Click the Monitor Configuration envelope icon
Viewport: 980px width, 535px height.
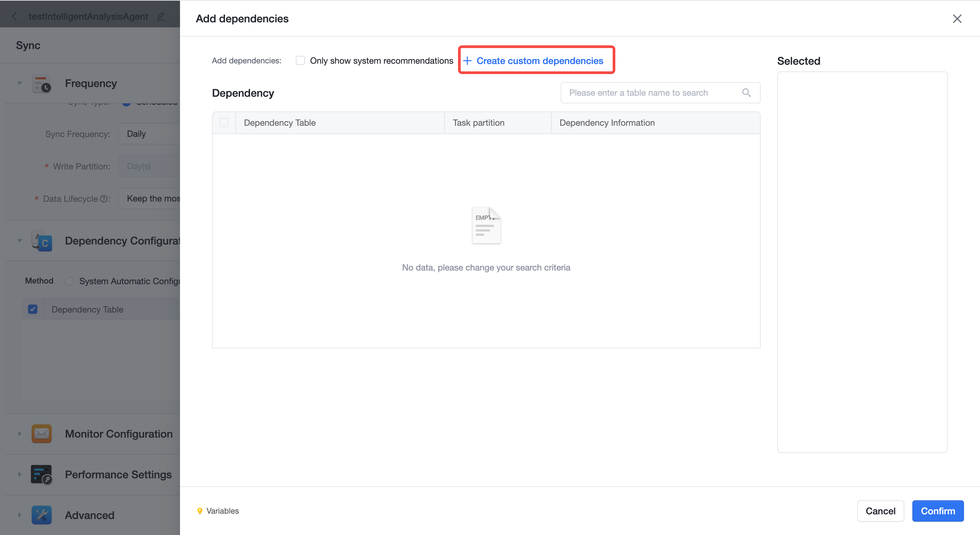[x=41, y=434]
